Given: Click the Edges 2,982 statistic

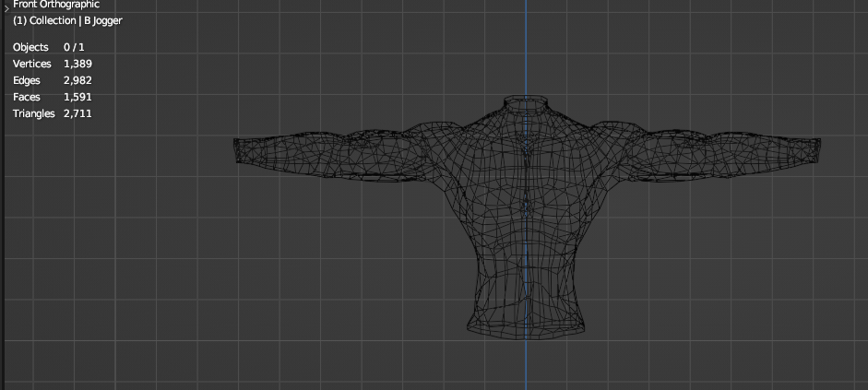Looking at the screenshot, I should pyautogui.click(x=53, y=80).
